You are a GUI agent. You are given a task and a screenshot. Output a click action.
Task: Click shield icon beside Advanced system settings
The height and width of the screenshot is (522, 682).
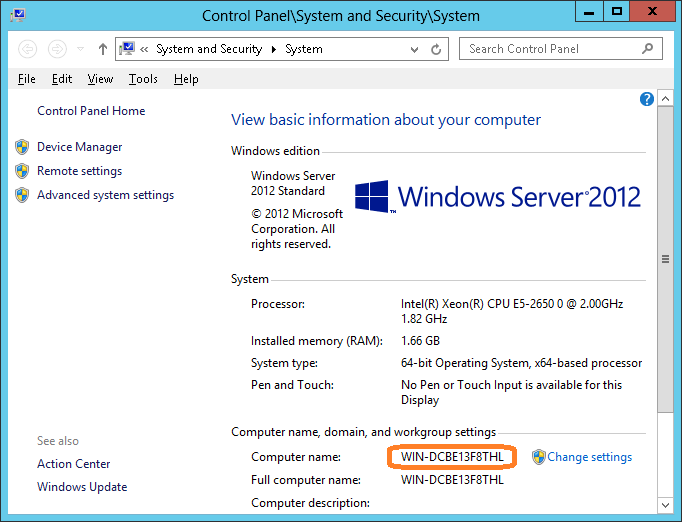coord(22,195)
